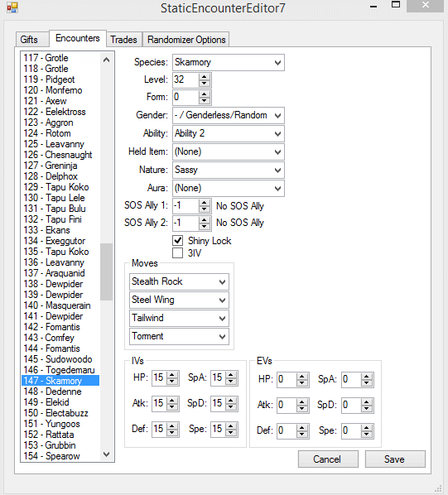Increase the Atk EV value

pyautogui.click(x=302, y=401)
